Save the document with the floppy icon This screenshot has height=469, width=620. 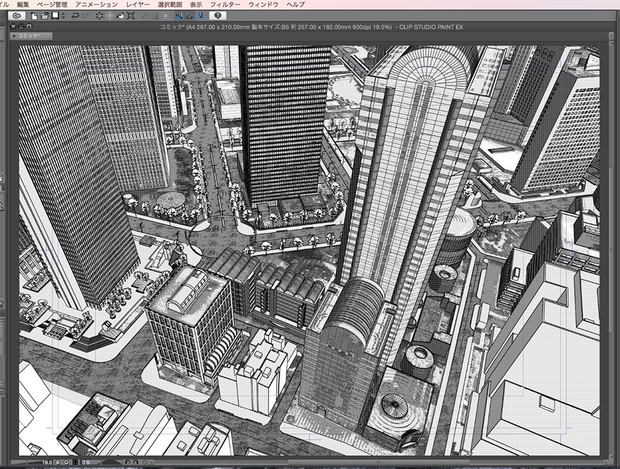click(55, 16)
